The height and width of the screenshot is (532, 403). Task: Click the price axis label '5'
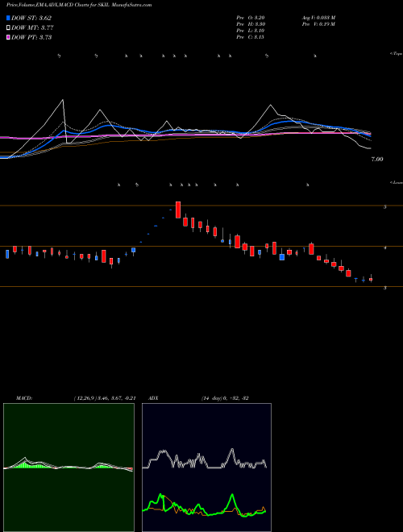[384, 206]
